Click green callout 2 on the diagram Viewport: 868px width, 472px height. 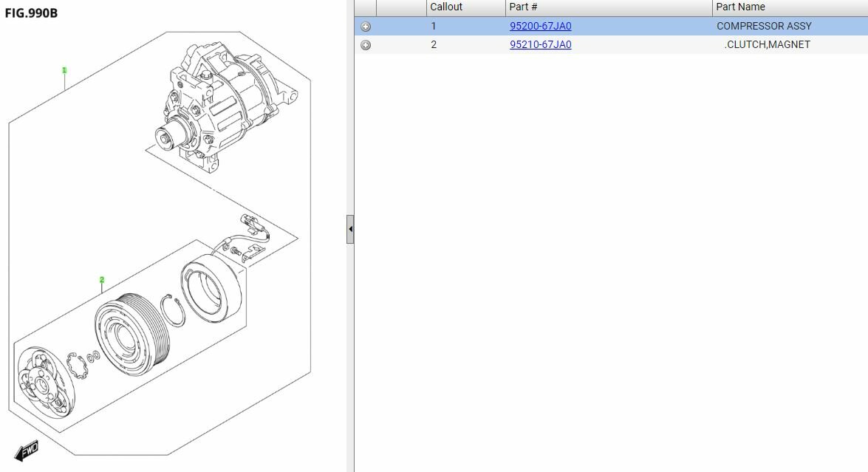click(x=102, y=280)
